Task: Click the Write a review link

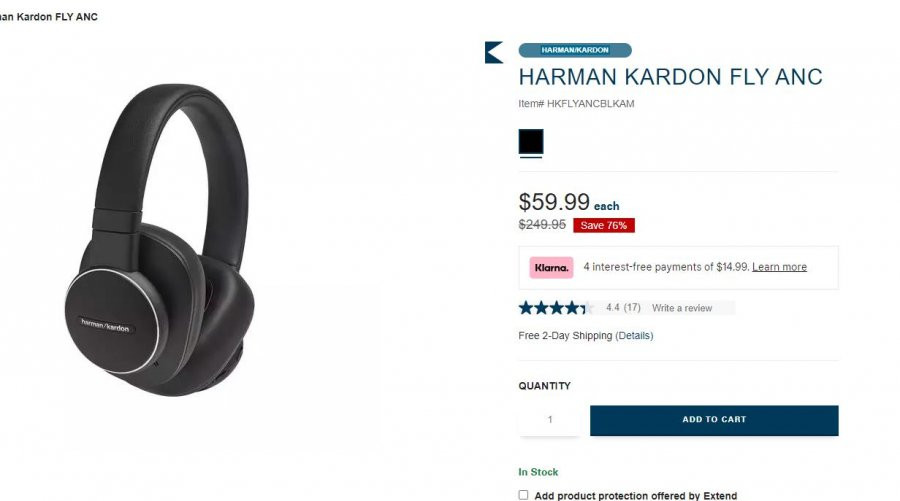Action: point(682,308)
